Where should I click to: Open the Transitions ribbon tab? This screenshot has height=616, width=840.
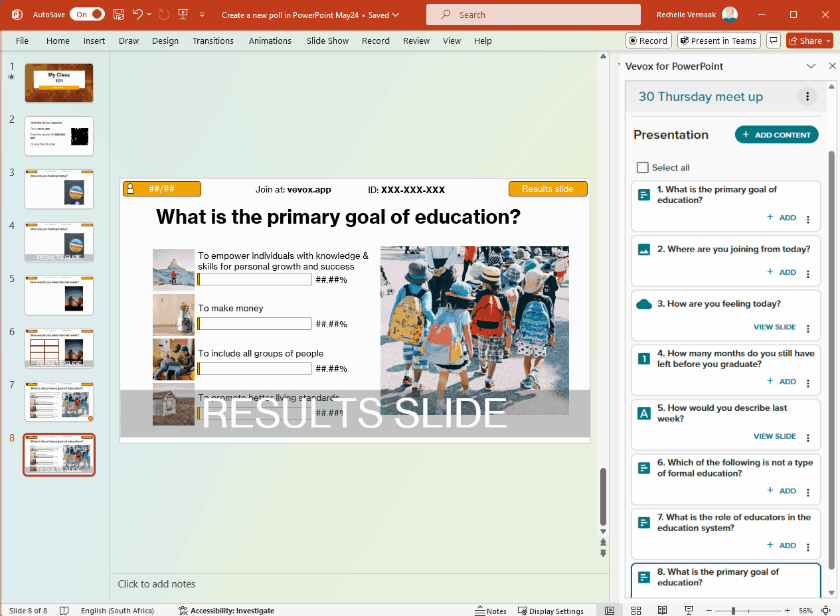click(213, 40)
